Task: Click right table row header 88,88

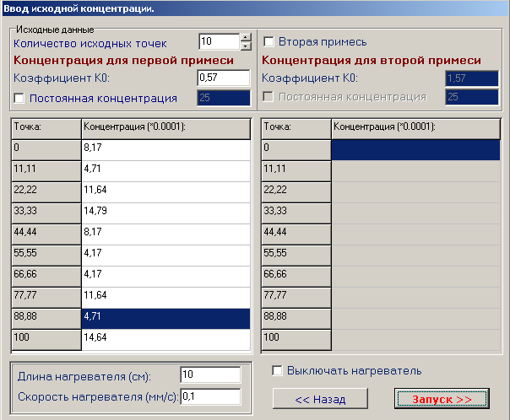Action: [x=296, y=319]
